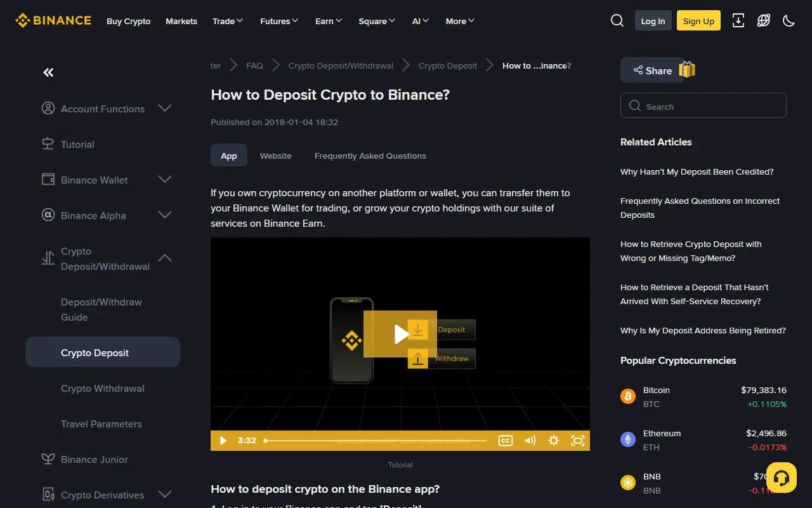Click the Share button
This screenshot has width=812, height=508.
click(x=652, y=70)
